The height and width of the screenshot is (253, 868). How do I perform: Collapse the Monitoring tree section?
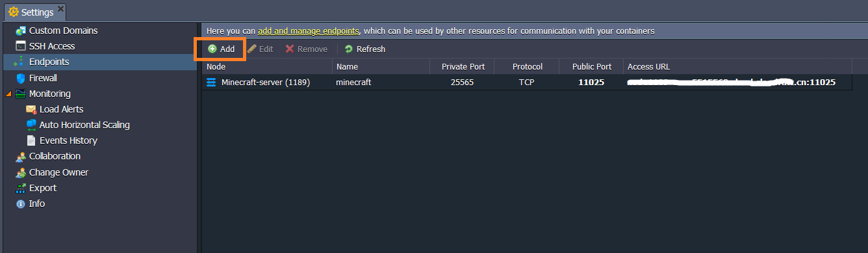[x=8, y=94]
